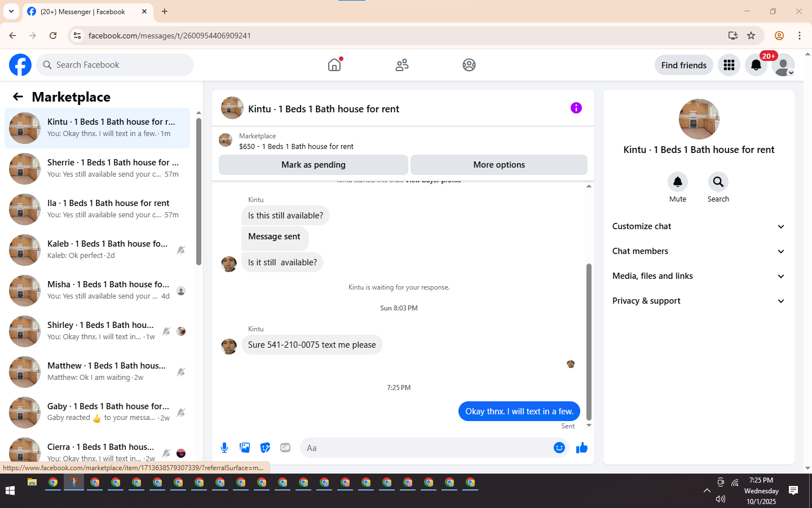The width and height of the screenshot is (812, 508).
Task: Open the emoji picker icon
Action: click(559, 448)
